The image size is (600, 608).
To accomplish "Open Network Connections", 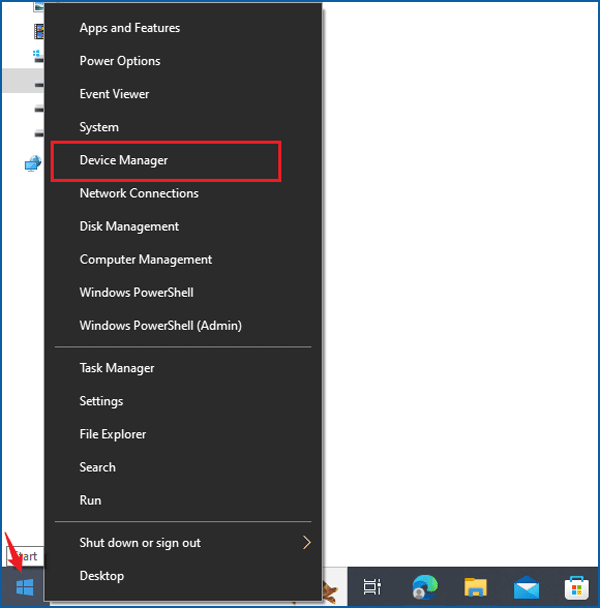I will pyautogui.click(x=183, y=193).
